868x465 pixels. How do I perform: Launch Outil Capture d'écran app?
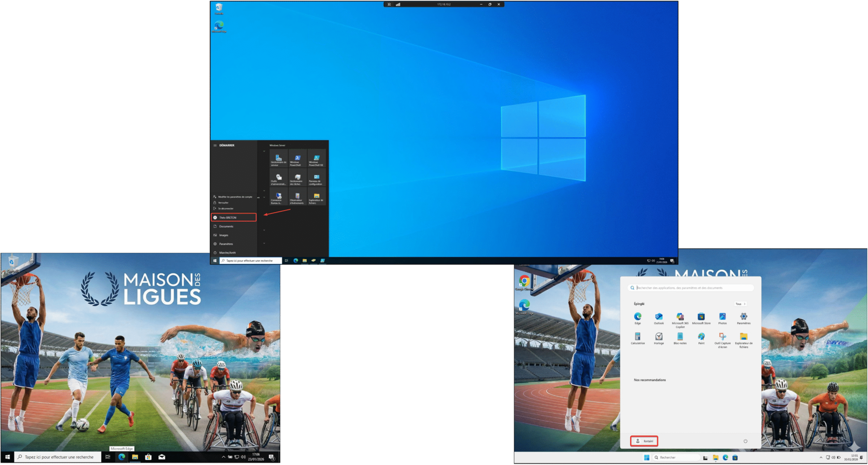pos(722,337)
